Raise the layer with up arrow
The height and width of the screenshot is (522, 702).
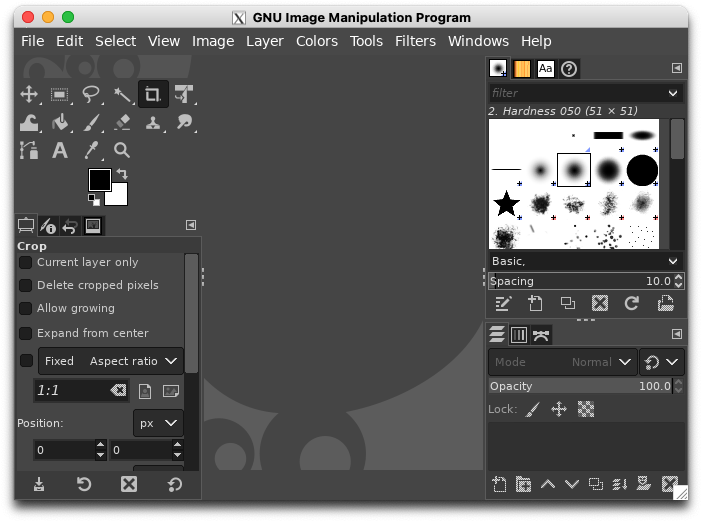548,484
